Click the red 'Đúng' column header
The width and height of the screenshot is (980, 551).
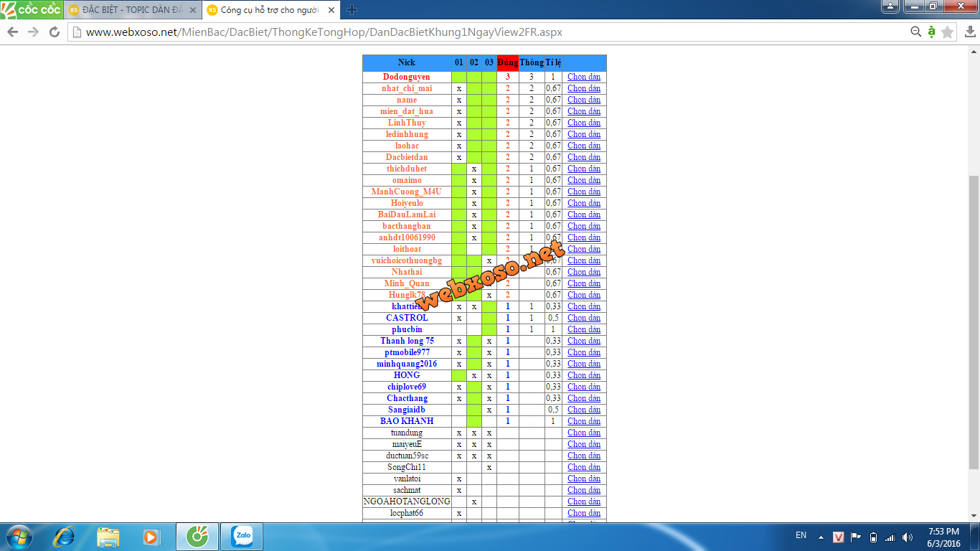(x=507, y=62)
